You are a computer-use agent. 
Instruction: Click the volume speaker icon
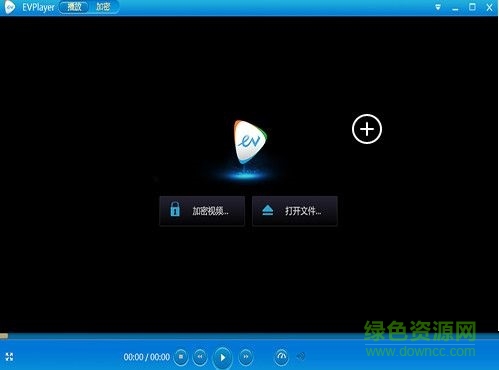(x=301, y=356)
